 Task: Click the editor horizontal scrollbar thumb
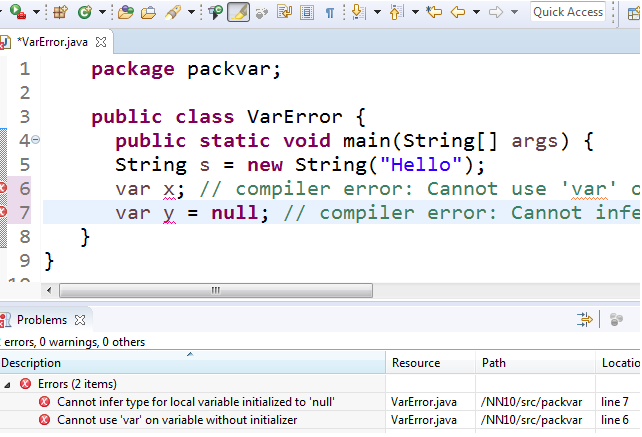[213, 291]
